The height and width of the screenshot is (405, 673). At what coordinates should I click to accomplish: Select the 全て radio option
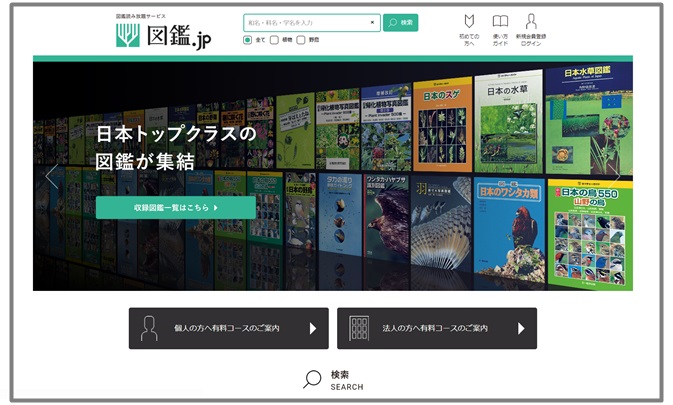(x=247, y=40)
